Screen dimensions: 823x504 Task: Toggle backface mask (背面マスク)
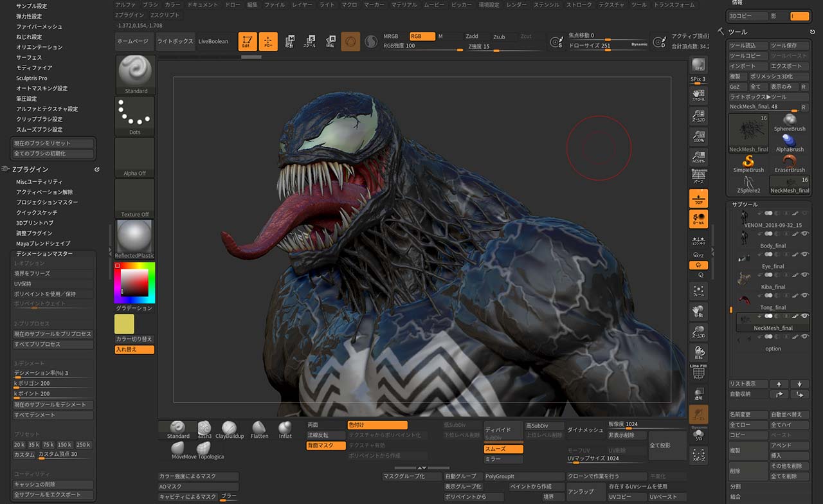coord(325,446)
